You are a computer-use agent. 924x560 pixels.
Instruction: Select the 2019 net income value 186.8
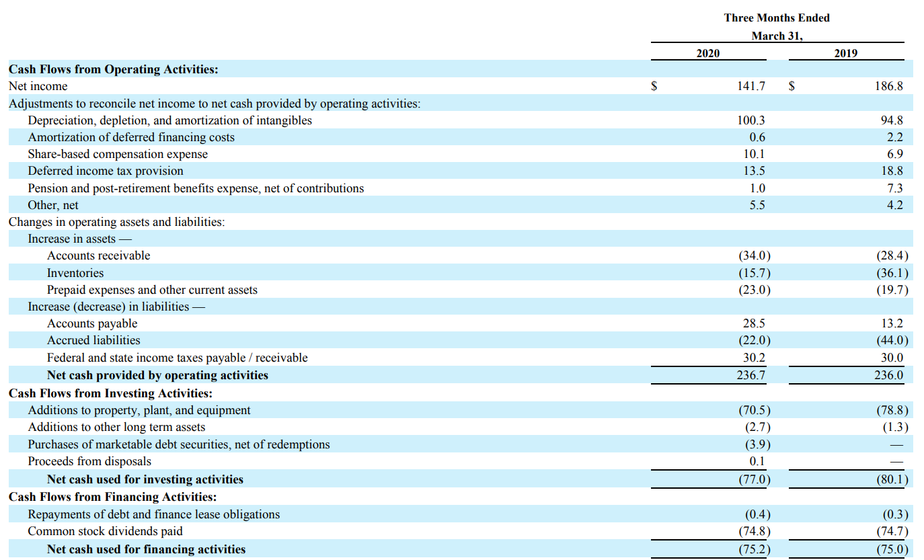[888, 86]
